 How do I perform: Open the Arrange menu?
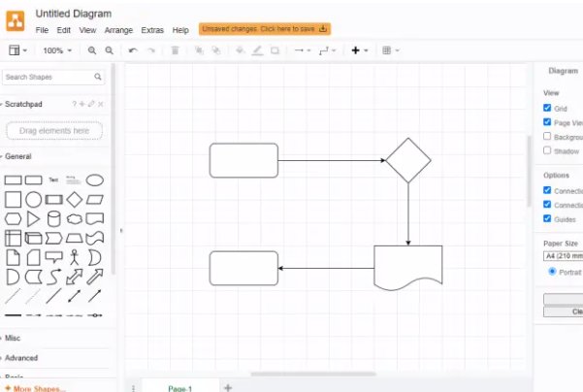118,30
